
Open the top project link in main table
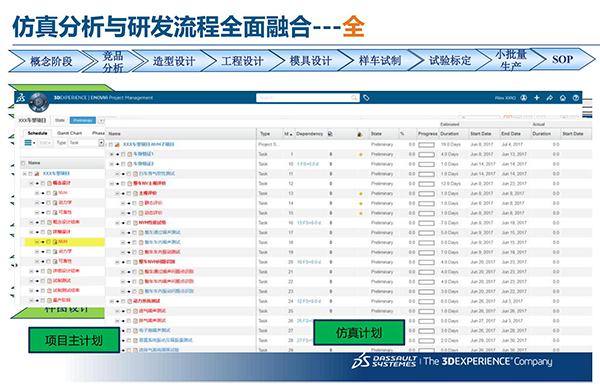click(x=149, y=145)
